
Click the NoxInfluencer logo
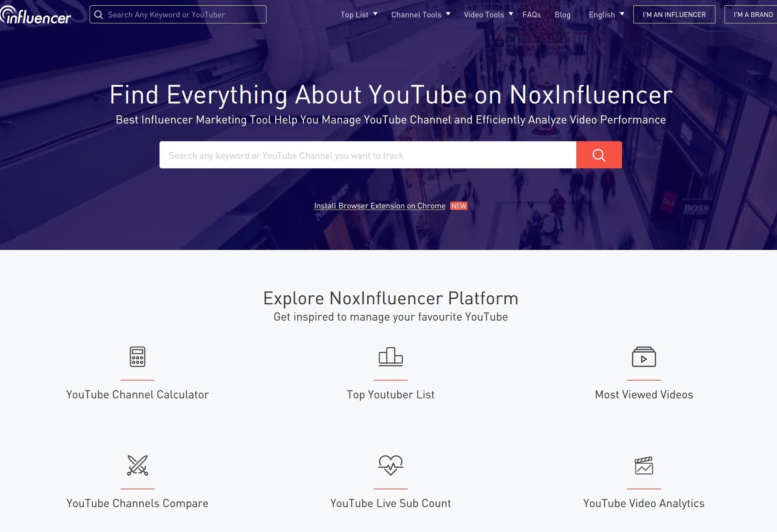pos(36,15)
